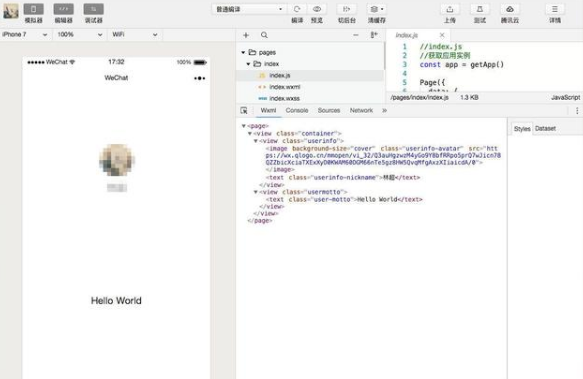583x379 pixels.
Task: Click the upload icon
Action: tap(450, 9)
